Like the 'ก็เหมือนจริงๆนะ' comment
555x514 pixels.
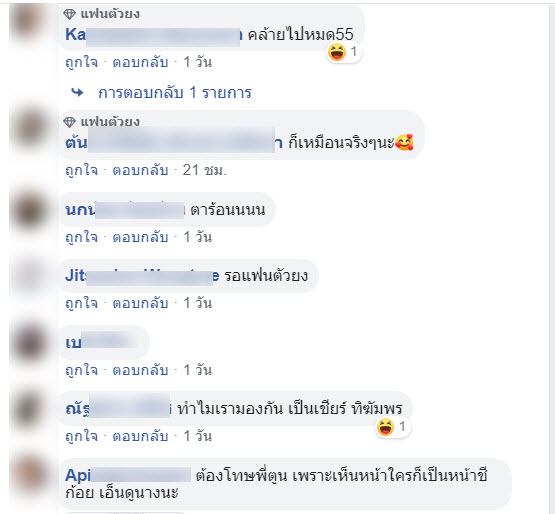click(81, 170)
